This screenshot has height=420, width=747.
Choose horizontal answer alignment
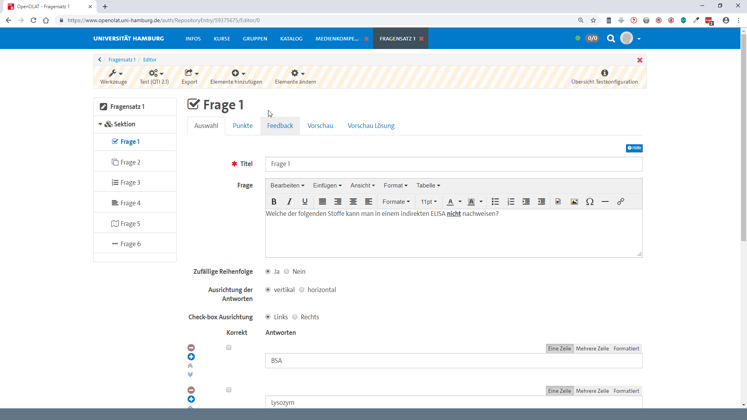(302, 290)
